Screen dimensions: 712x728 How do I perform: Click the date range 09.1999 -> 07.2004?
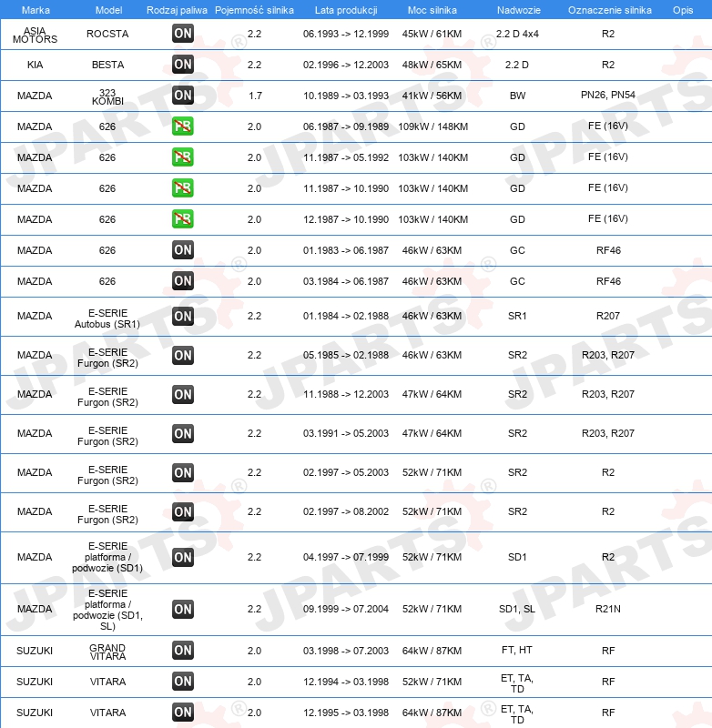346,609
